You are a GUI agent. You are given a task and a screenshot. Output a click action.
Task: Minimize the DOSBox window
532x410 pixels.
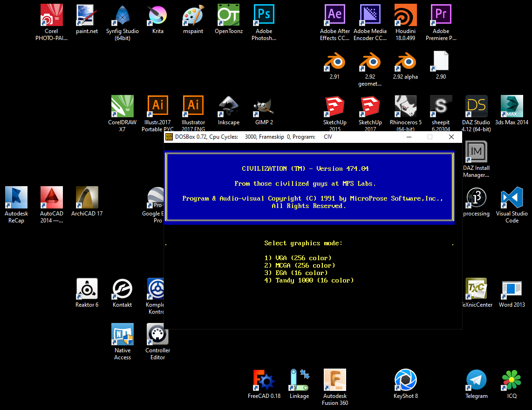click(x=409, y=137)
